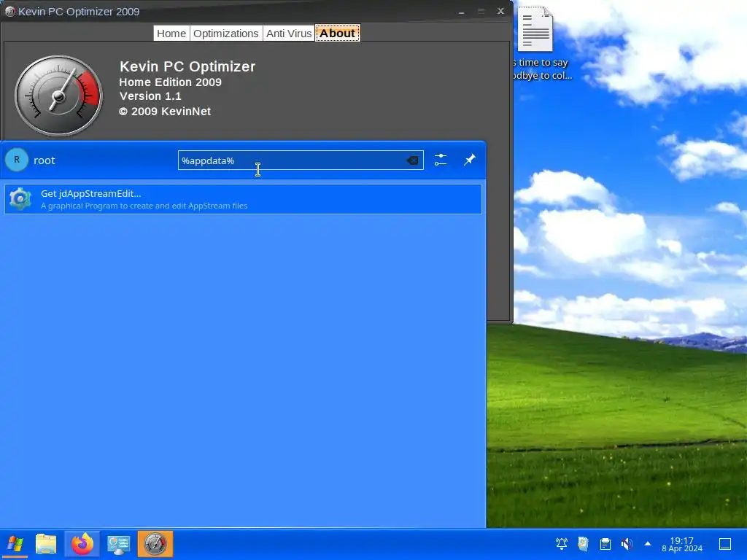The height and width of the screenshot is (560, 747).
Task: Click the '© 2009 KevinNet' text
Action: tap(165, 112)
